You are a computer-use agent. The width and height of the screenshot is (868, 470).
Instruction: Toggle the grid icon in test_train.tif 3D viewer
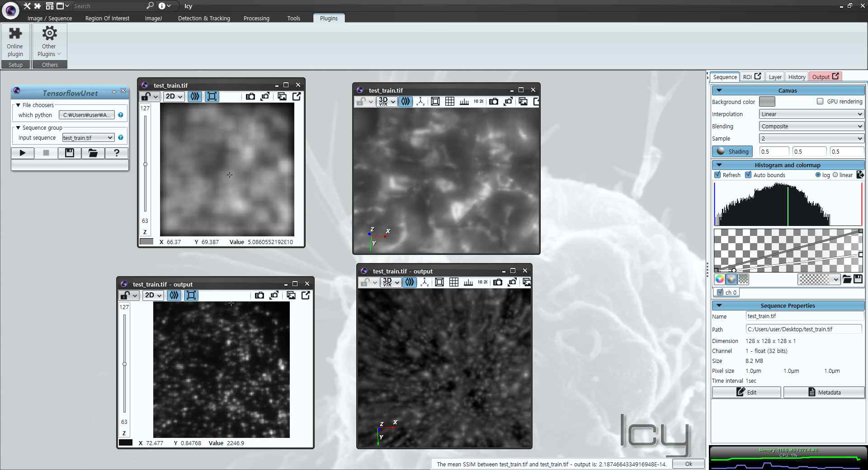pyautogui.click(x=449, y=102)
